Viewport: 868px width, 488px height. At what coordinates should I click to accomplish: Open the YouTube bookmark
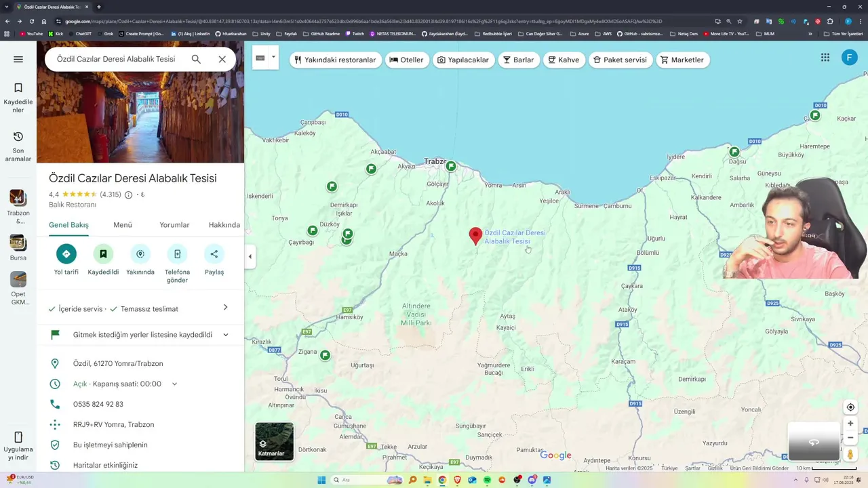click(31, 33)
